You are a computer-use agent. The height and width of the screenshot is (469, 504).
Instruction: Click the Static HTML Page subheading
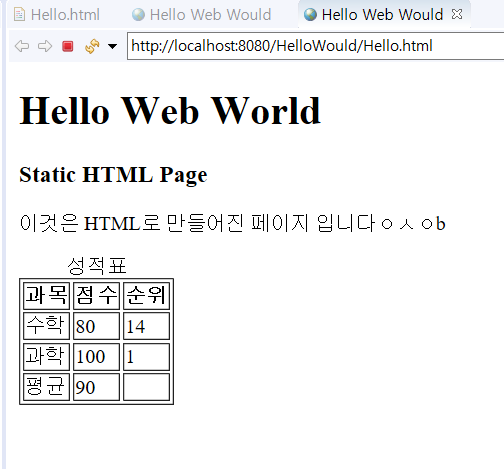[x=113, y=175]
